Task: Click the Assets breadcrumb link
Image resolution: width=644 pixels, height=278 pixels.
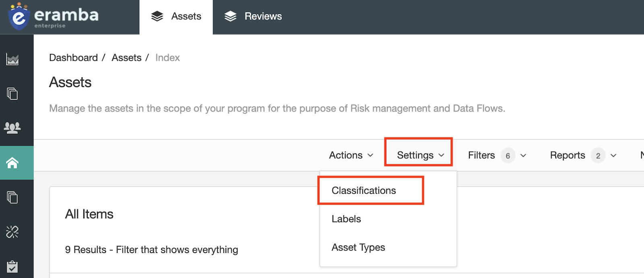Action: [126, 58]
